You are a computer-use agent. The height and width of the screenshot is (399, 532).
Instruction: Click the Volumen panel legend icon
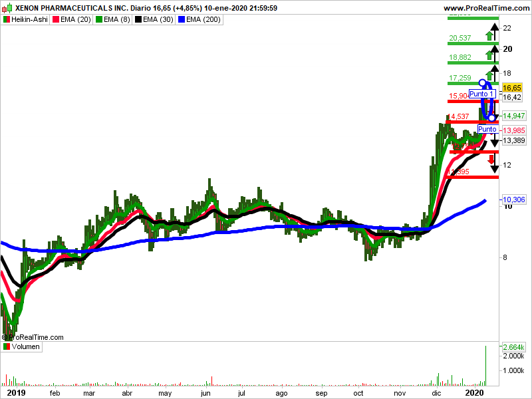point(7,346)
